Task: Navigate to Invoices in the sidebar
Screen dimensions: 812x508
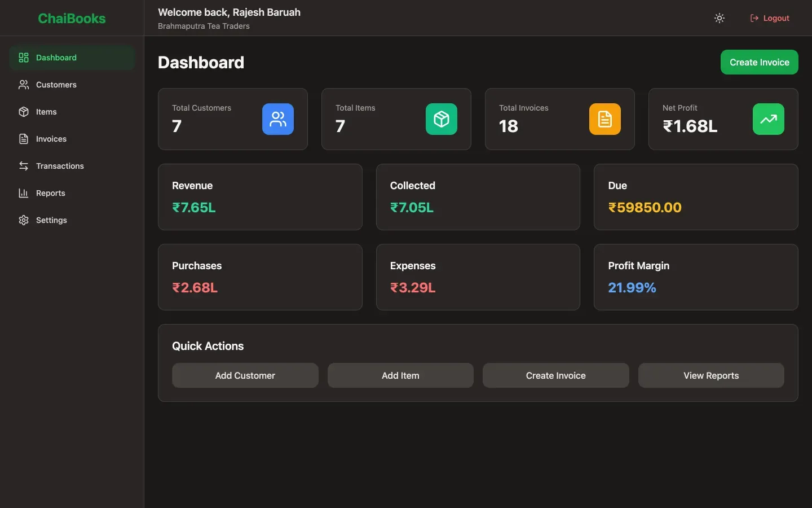Action: click(x=72, y=139)
